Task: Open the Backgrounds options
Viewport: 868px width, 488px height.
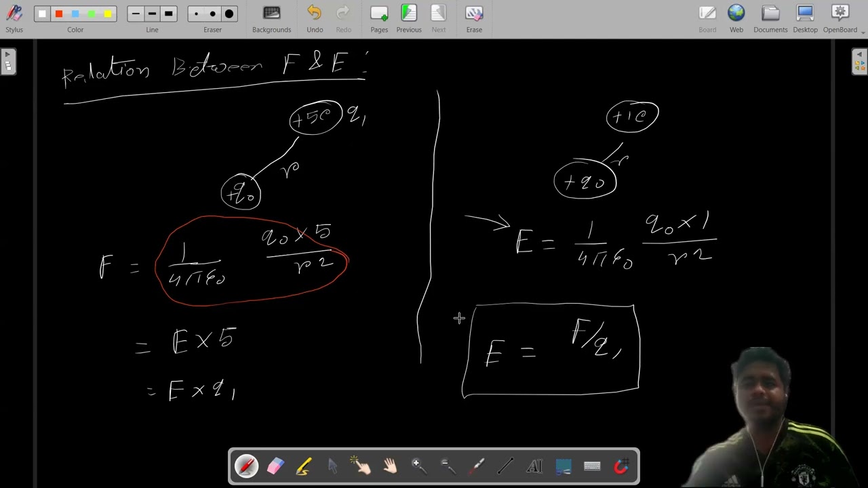Action: (x=271, y=18)
